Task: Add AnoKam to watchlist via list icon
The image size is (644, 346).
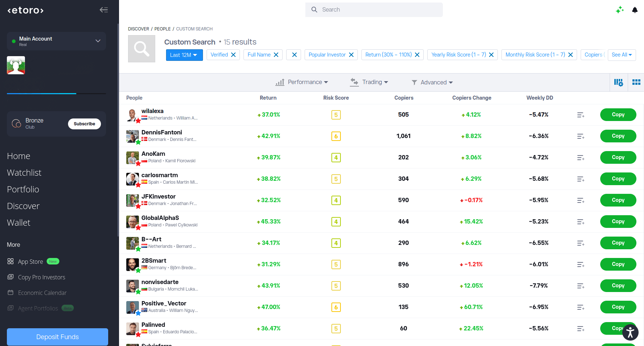Action: pyautogui.click(x=581, y=158)
